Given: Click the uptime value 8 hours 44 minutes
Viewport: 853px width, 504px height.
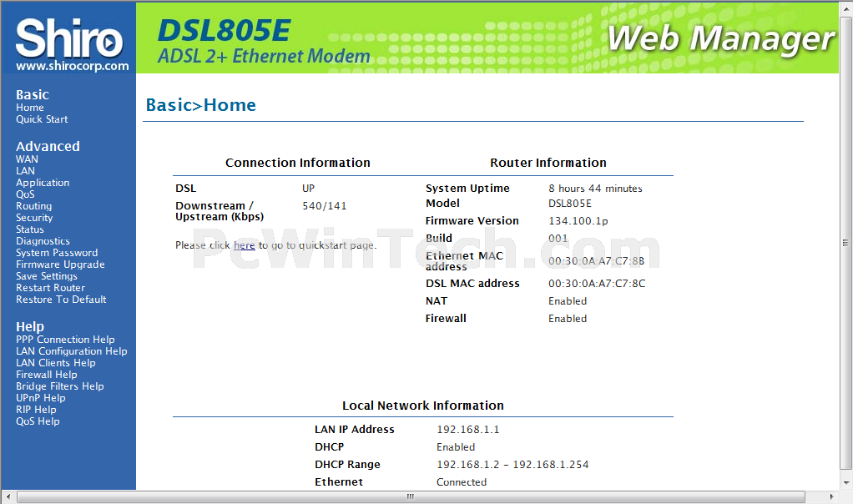Looking at the screenshot, I should 595,188.
